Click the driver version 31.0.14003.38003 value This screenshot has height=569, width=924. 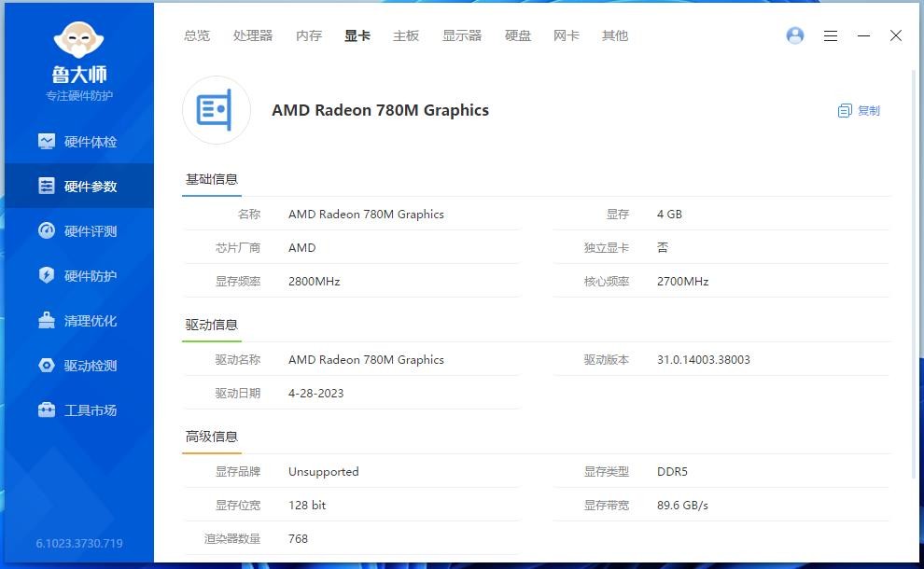coord(703,359)
